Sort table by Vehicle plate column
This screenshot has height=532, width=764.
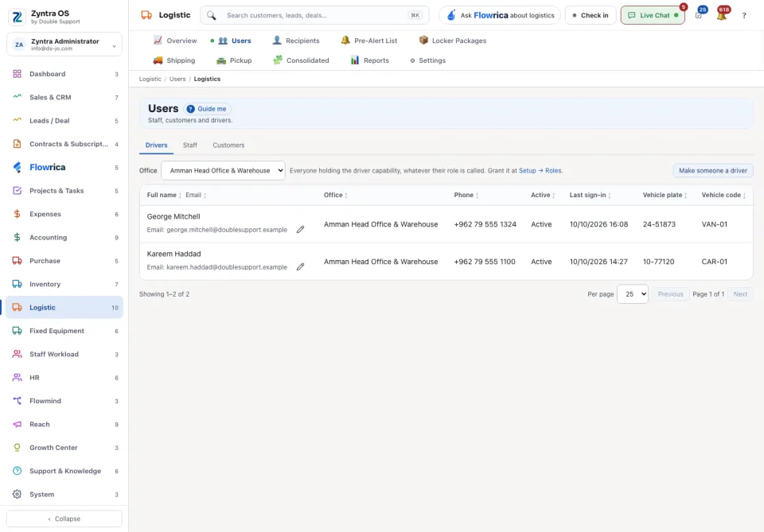(665, 195)
